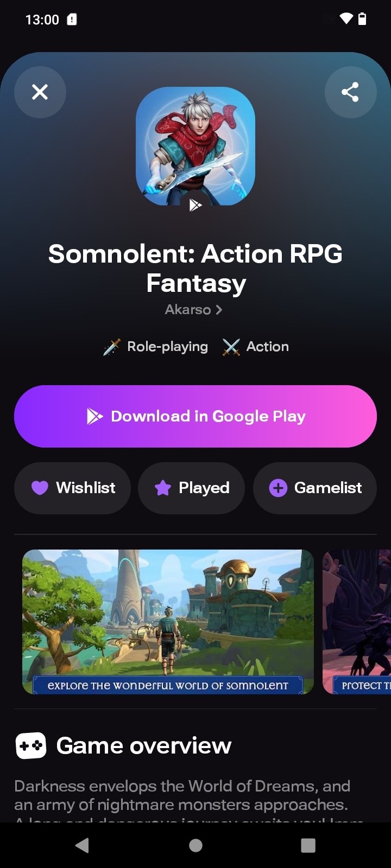
Task: Mark the game as Played
Action: click(191, 488)
